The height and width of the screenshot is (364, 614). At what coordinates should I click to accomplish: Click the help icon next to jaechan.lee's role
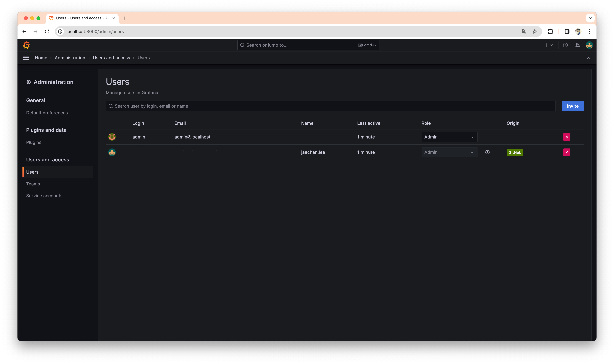click(x=487, y=152)
